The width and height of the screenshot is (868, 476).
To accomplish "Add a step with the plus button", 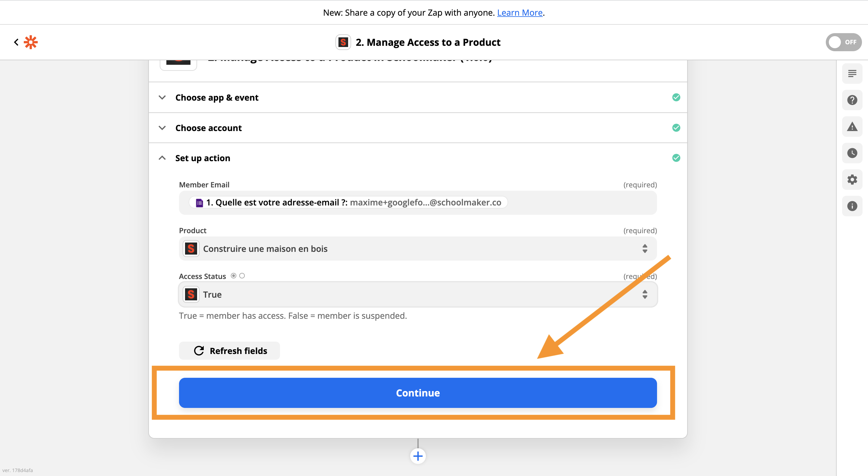I will [418, 456].
